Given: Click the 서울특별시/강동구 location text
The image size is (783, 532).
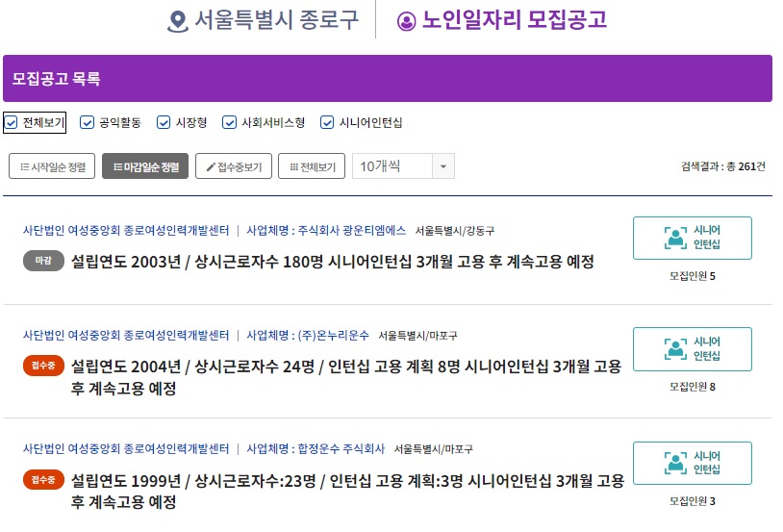Looking at the screenshot, I should click(x=454, y=231).
